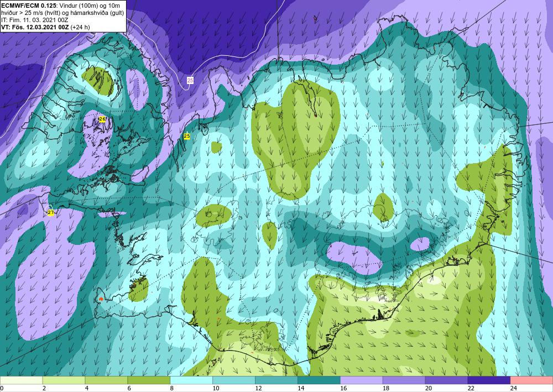553x392 pixels.
Task: Click the legend scale value 0
Action: tap(2, 389)
